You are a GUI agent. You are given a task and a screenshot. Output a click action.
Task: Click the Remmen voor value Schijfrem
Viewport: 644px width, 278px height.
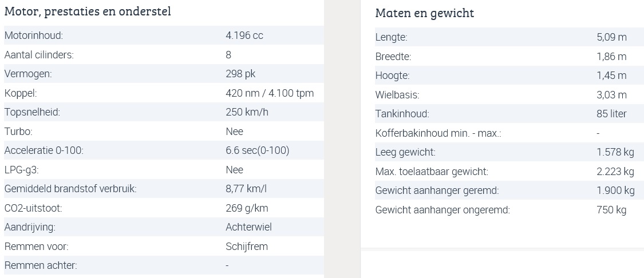pos(246,247)
